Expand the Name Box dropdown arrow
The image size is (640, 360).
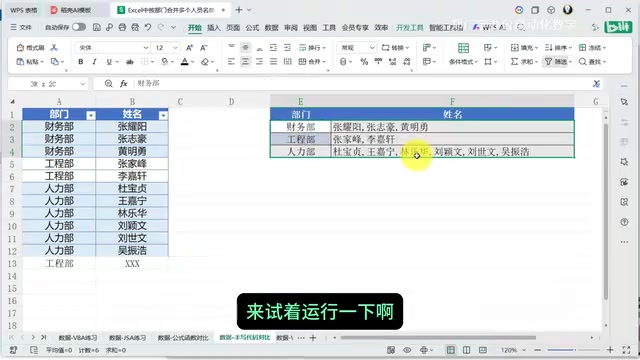click(x=82, y=84)
